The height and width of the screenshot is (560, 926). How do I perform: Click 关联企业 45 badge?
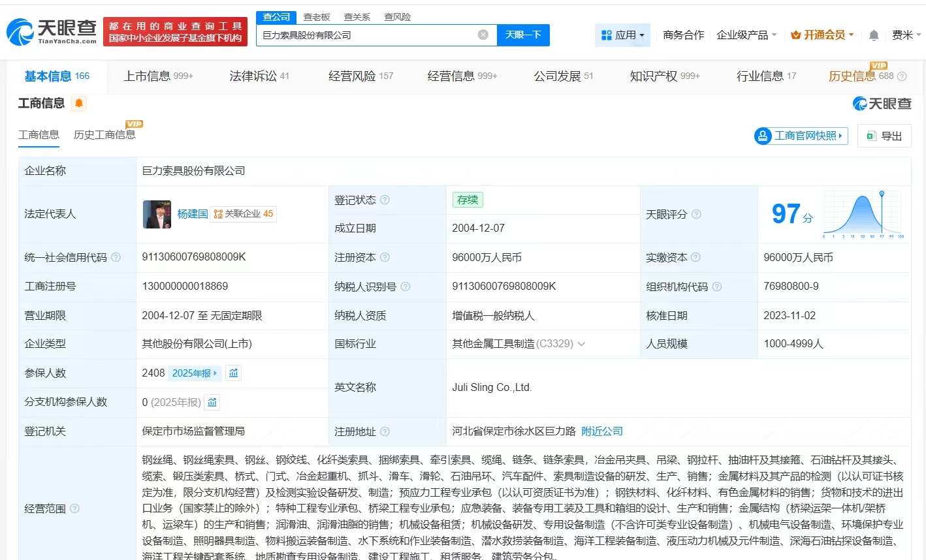click(244, 214)
